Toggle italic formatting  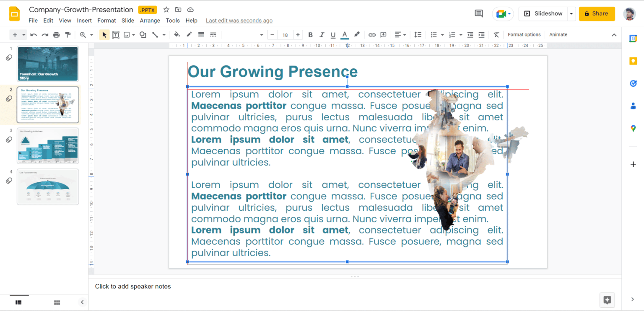tap(322, 34)
